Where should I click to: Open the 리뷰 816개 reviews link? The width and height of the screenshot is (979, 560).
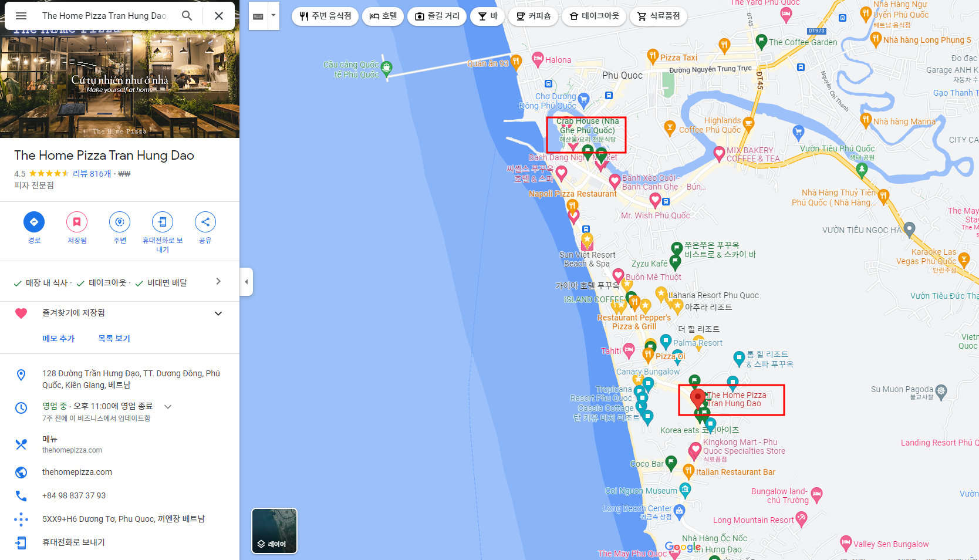tap(92, 174)
